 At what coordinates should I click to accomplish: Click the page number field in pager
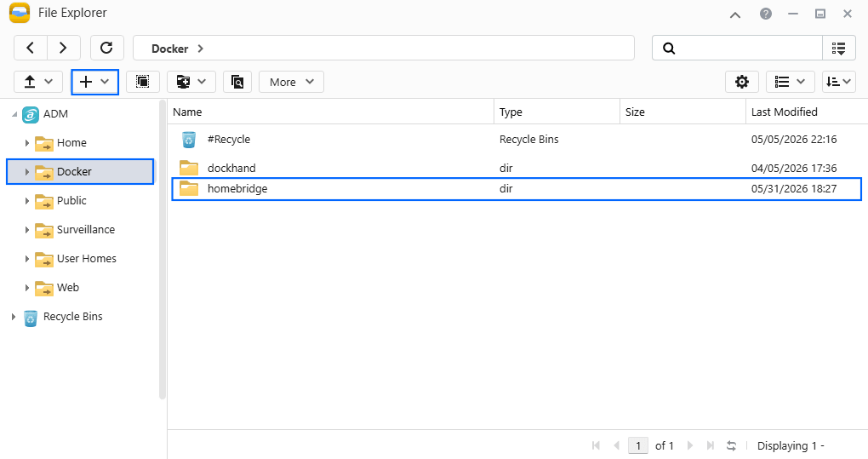click(638, 445)
